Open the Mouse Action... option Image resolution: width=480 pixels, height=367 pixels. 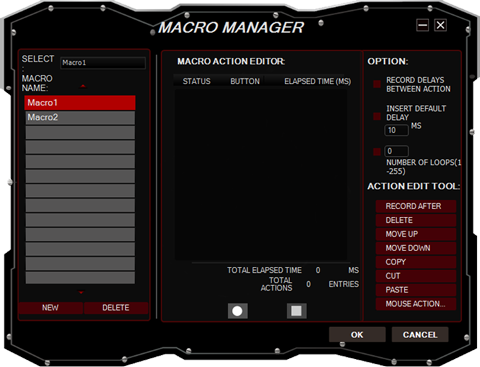click(416, 304)
